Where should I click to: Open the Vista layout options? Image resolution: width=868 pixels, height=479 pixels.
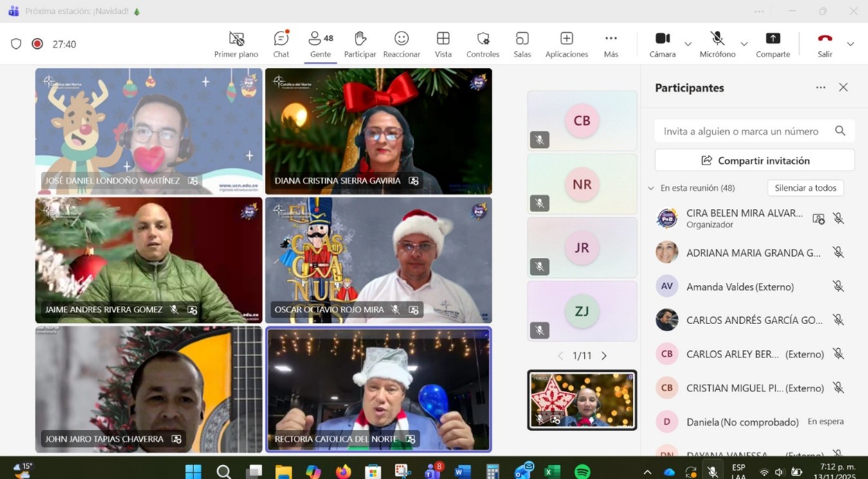point(443,44)
